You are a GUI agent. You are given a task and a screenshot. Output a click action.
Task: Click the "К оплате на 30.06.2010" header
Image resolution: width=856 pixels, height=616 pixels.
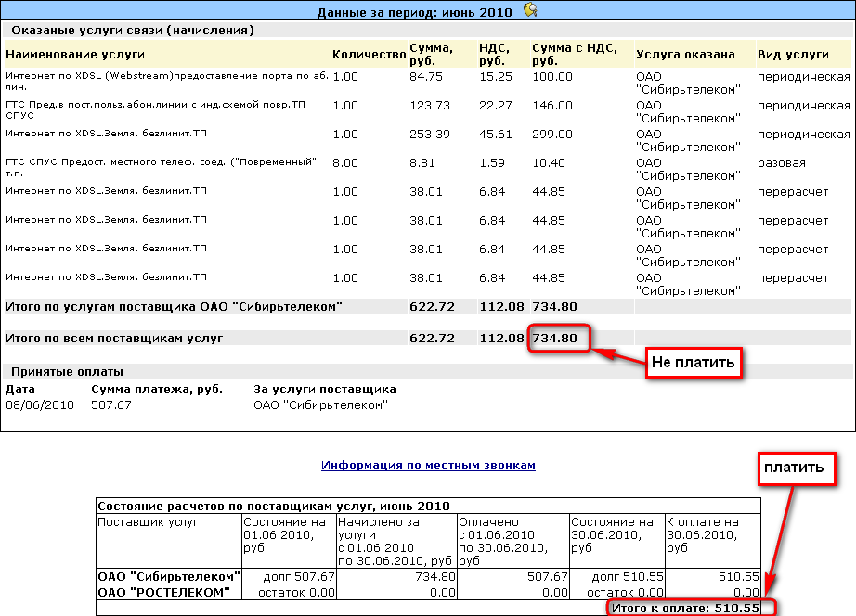[x=712, y=541]
